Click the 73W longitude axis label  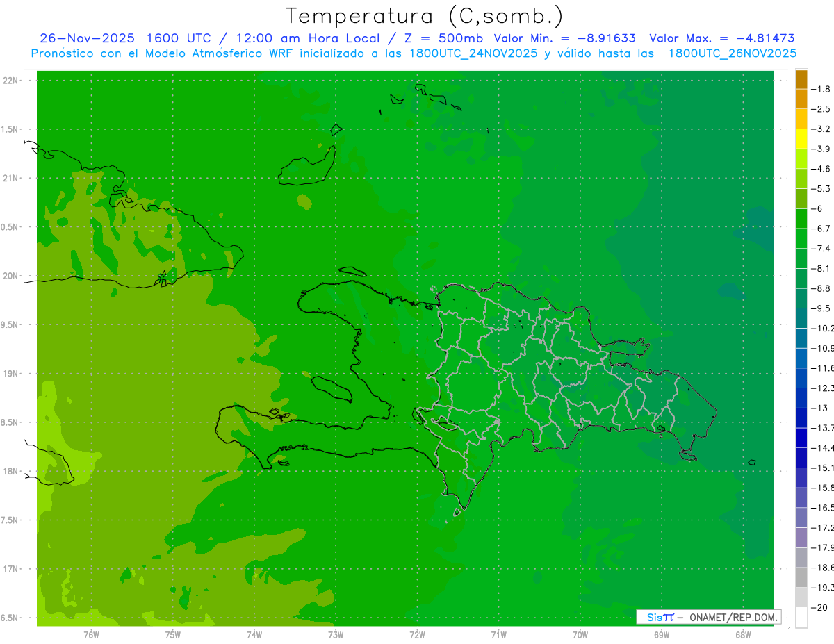tap(336, 634)
